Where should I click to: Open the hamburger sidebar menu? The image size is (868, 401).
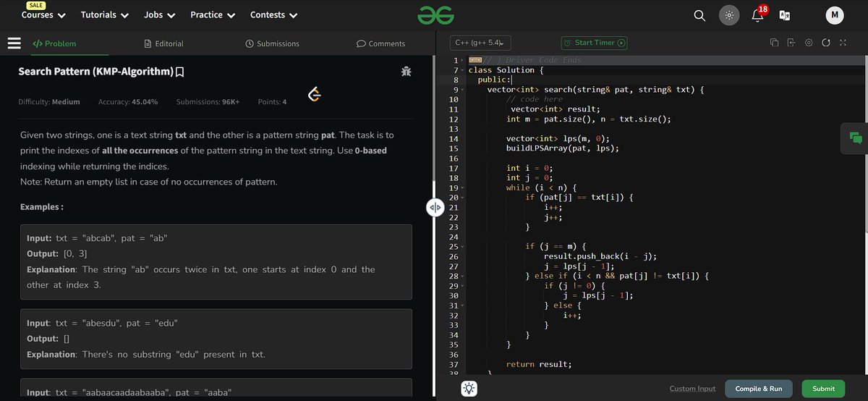pyautogui.click(x=14, y=43)
